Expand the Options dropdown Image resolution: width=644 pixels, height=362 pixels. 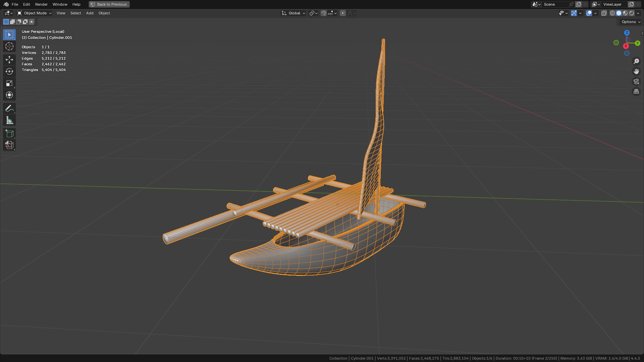tap(631, 22)
